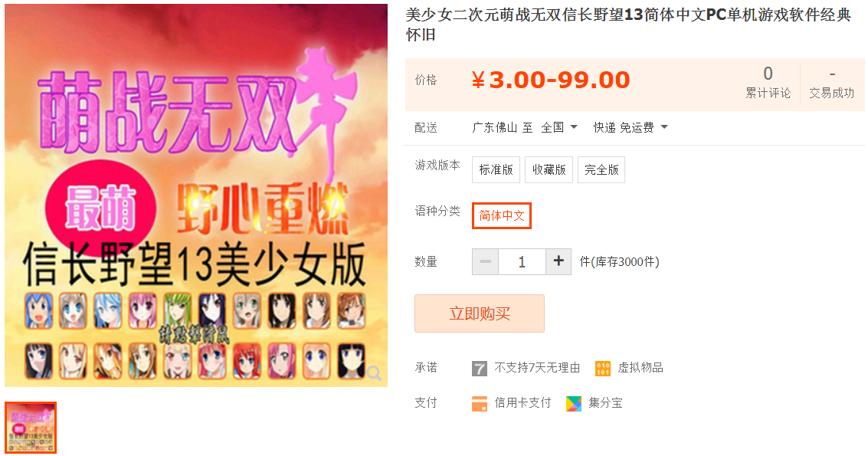The height and width of the screenshot is (456, 868).
Task: Decrease quantity with the minus button
Action: pos(486,261)
